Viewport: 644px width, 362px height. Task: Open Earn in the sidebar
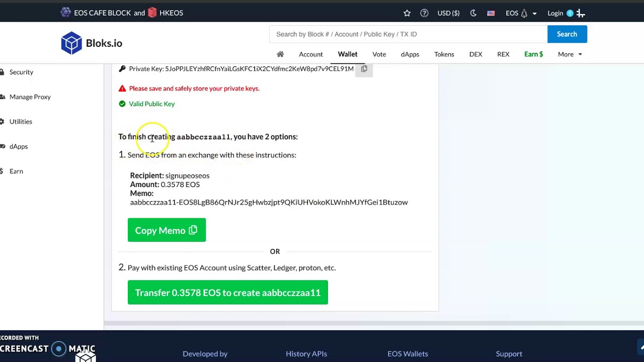pyautogui.click(x=16, y=171)
